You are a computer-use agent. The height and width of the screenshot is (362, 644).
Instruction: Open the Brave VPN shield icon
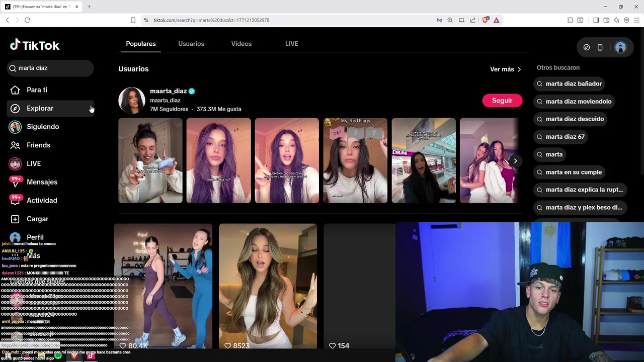(626, 20)
